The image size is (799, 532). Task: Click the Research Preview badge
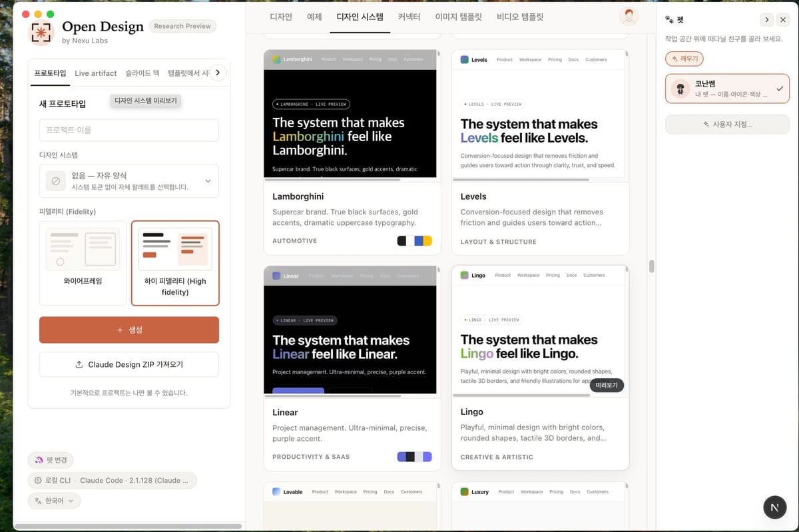point(182,26)
